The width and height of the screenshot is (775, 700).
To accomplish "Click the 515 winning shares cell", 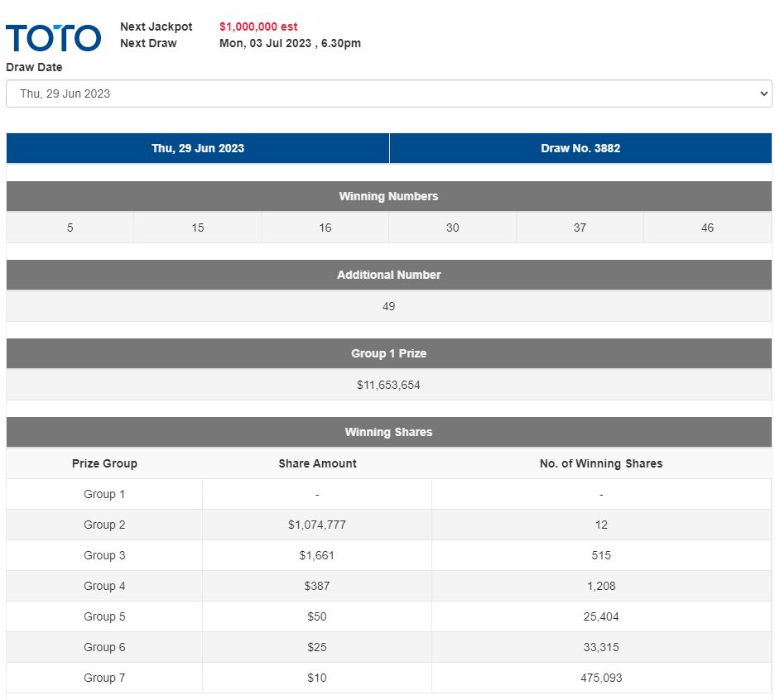I will click(x=601, y=555).
